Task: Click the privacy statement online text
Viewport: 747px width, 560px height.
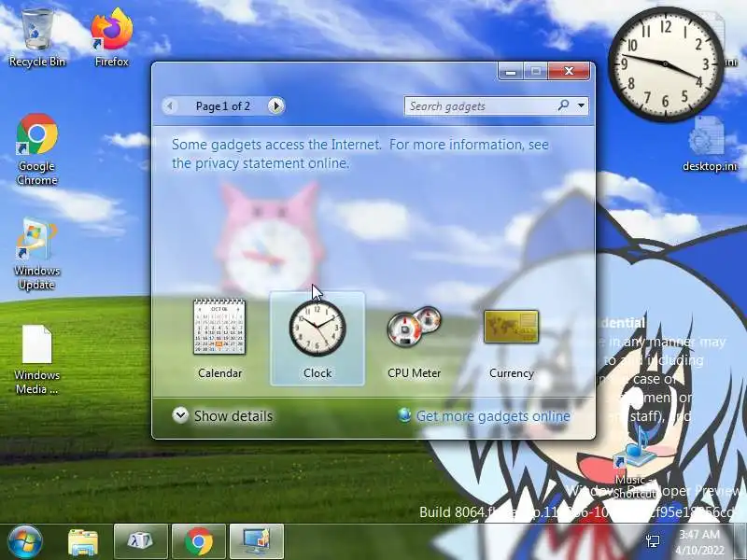Action: [x=261, y=163]
